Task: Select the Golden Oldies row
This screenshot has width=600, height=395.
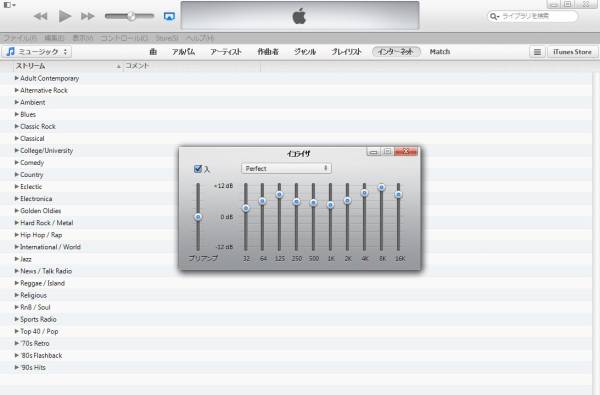Action: (297, 211)
